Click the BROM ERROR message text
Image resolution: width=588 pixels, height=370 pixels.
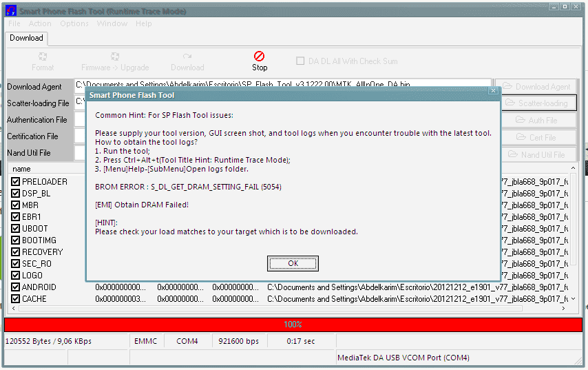188,187
